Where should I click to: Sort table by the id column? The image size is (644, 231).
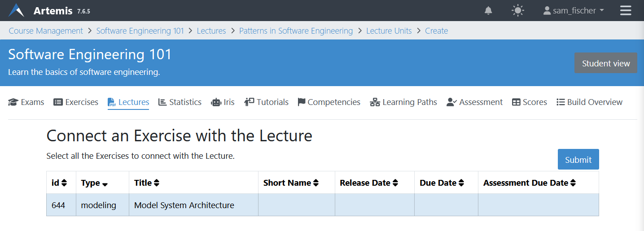[64, 183]
